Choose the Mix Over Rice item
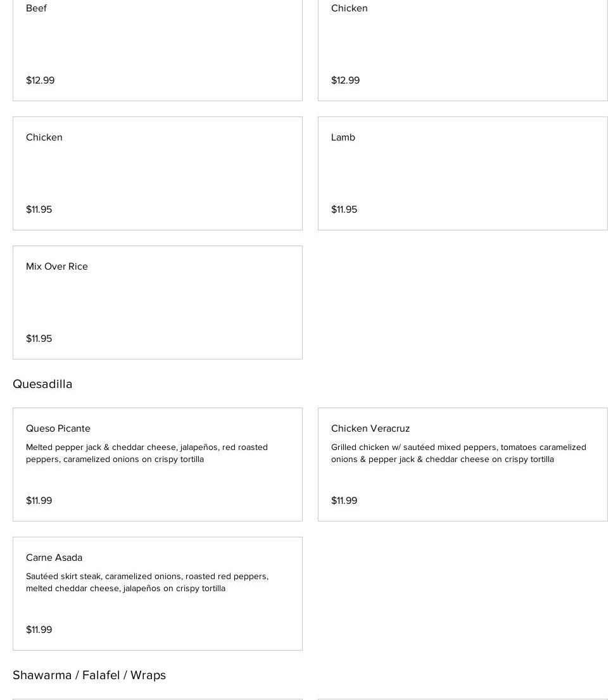Viewport: 611px width, 700px height. (57, 266)
